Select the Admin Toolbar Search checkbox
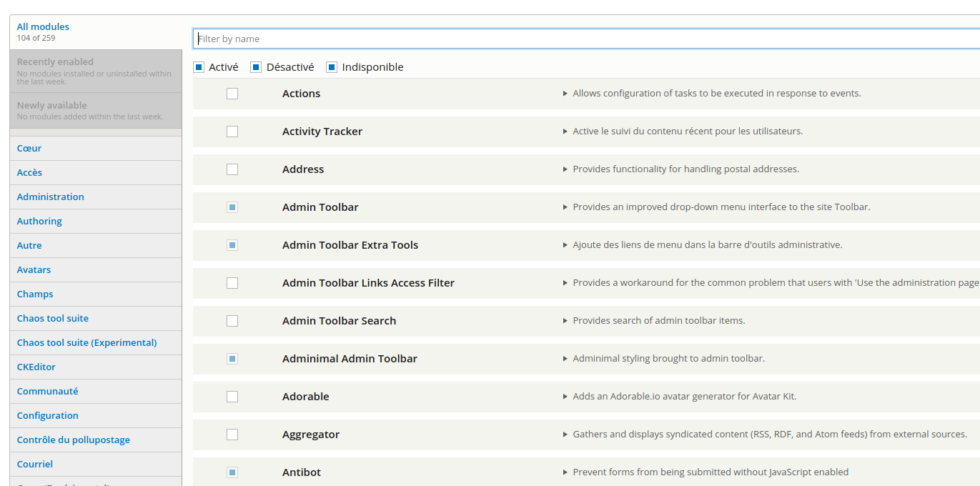Image resolution: width=980 pixels, height=486 pixels. point(232,321)
